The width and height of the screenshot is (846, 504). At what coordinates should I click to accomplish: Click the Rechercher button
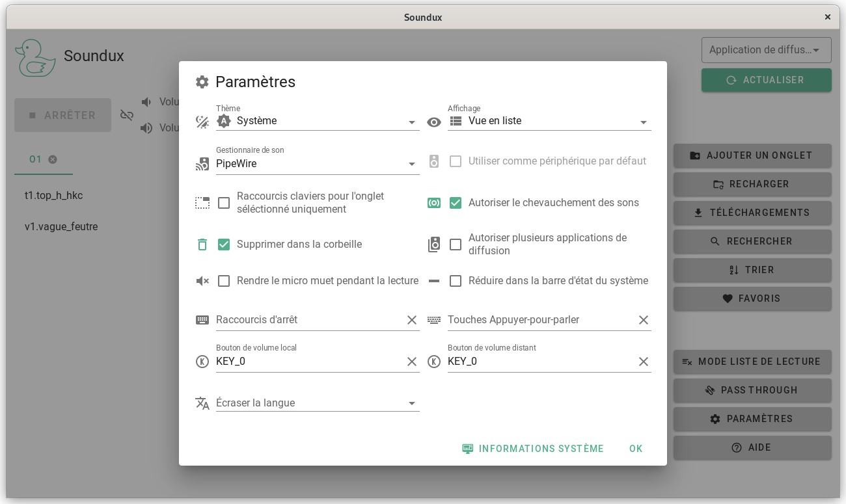(x=752, y=241)
